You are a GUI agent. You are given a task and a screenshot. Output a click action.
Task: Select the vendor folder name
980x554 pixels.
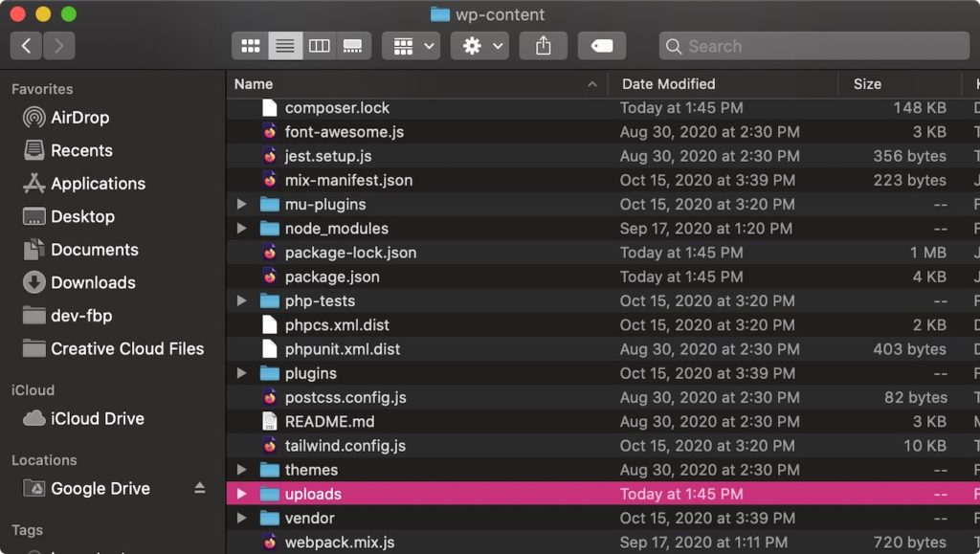[x=309, y=518]
